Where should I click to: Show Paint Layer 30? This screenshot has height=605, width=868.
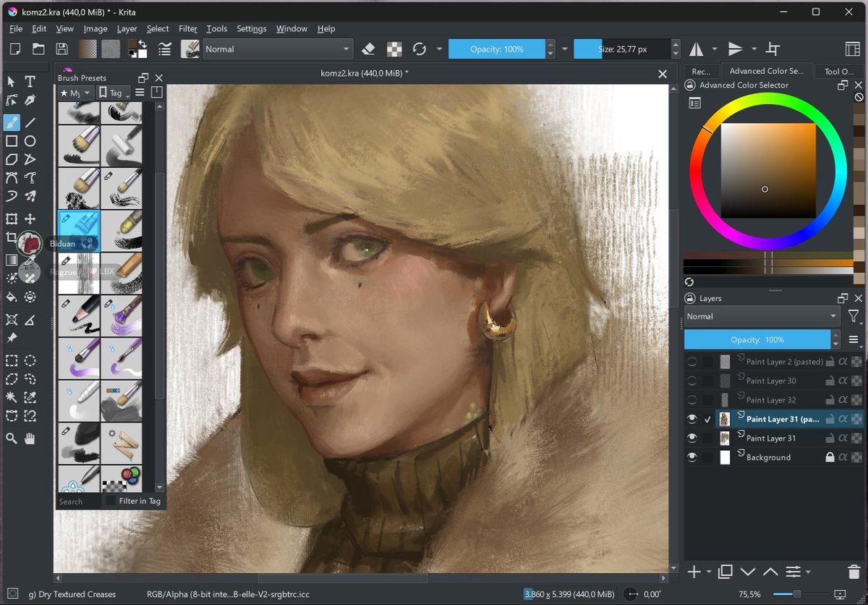[x=692, y=381]
